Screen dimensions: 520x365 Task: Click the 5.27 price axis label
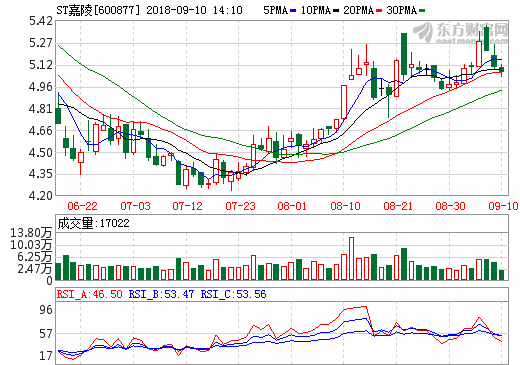(x=41, y=43)
